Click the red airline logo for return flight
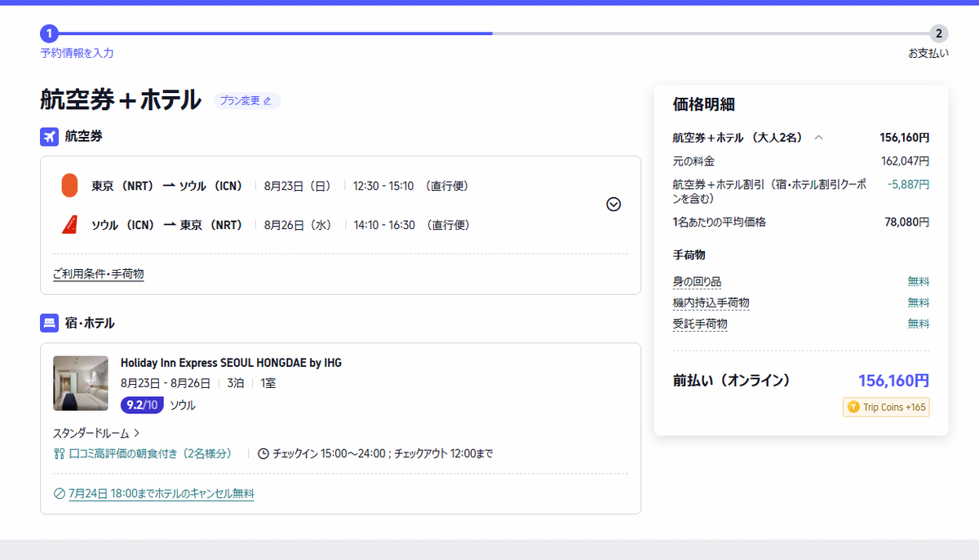This screenshot has width=979, height=560. pyautogui.click(x=69, y=224)
